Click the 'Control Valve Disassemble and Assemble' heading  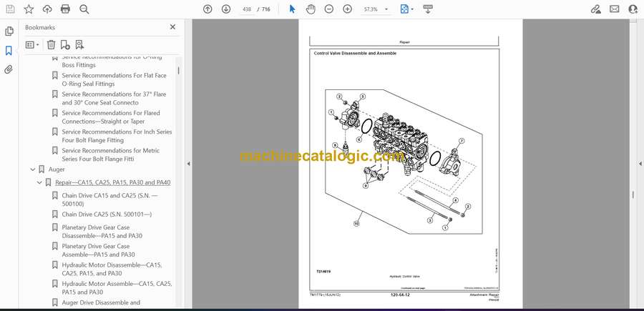click(355, 54)
